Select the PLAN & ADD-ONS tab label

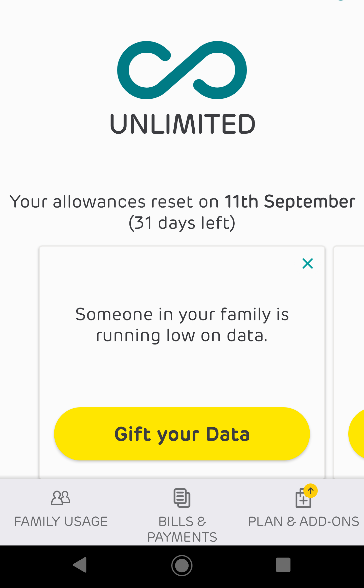pyautogui.click(x=304, y=522)
